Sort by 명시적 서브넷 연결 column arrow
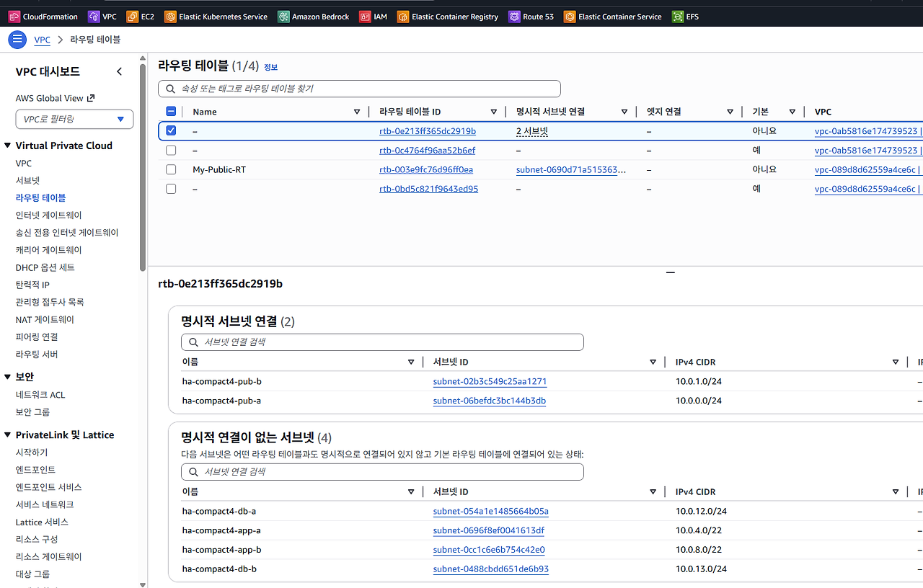The image size is (923, 588). 624,112
